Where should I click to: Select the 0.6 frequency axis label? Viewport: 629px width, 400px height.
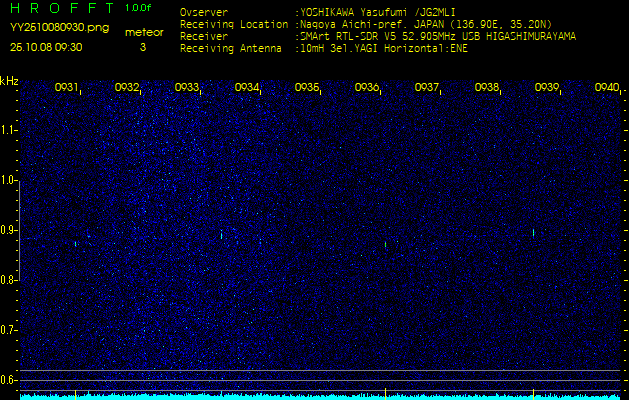(9, 379)
